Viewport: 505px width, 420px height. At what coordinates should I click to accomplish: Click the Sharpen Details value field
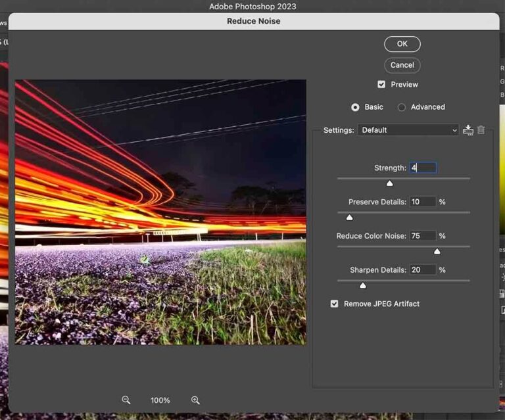pyautogui.click(x=423, y=269)
